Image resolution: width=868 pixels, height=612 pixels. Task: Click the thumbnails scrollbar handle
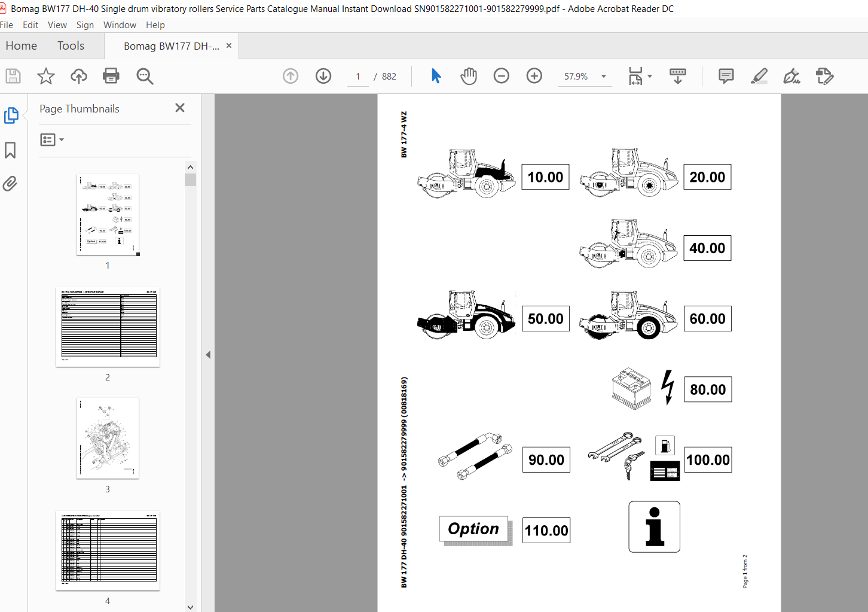(190, 180)
